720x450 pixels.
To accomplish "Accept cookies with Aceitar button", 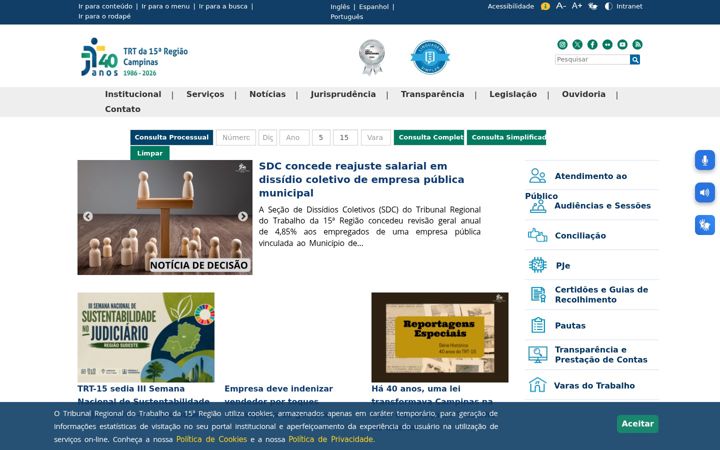I will point(637,424).
